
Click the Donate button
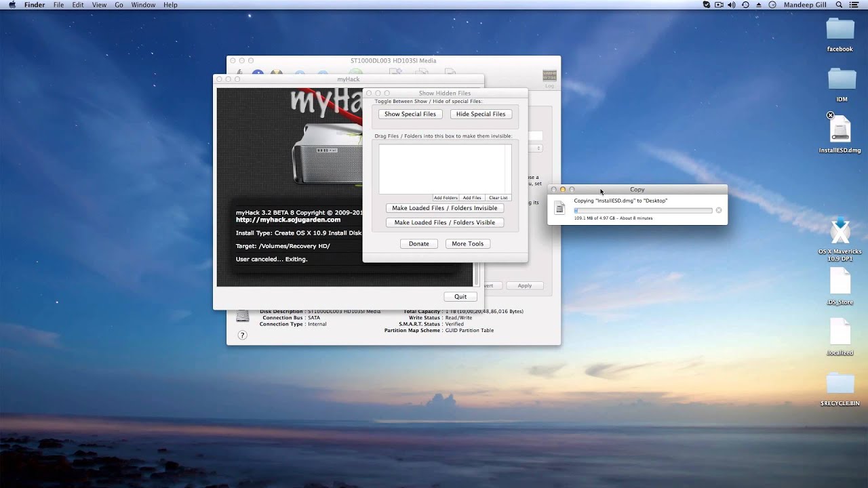click(419, 243)
